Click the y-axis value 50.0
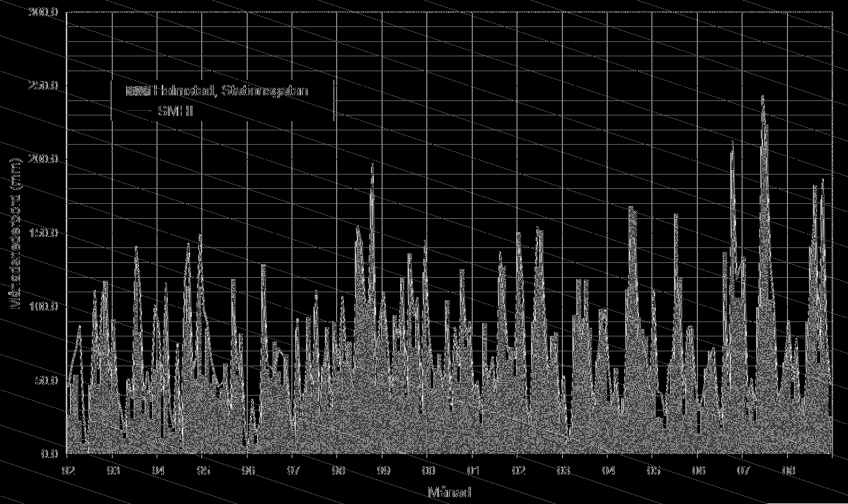The width and height of the screenshot is (848, 504). point(47,380)
